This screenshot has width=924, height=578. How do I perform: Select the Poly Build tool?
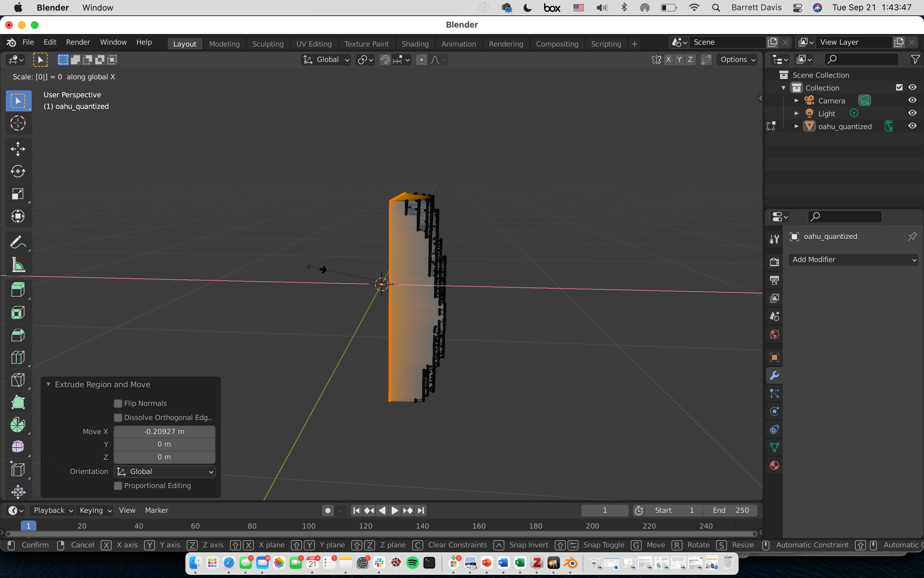coord(18,402)
